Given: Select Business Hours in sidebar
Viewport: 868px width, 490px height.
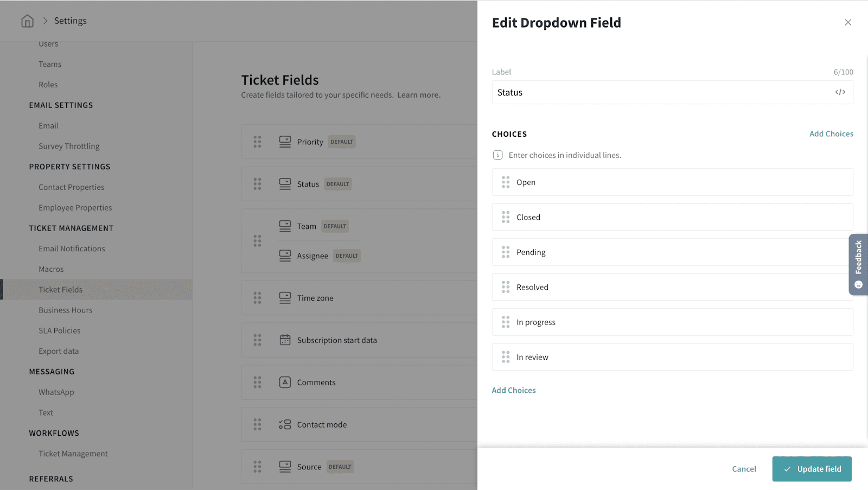Looking at the screenshot, I should pos(66,310).
